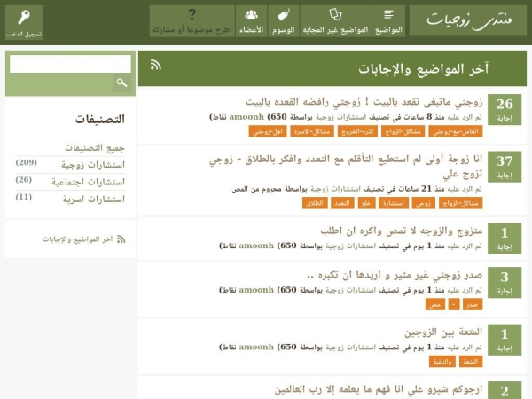This screenshot has height=399, width=532.
Task: Click tag والرغبة
Action: click(442, 362)
